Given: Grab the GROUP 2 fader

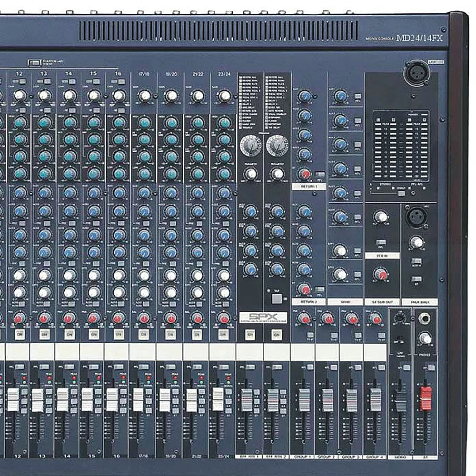Looking at the screenshot, I should point(327,400).
